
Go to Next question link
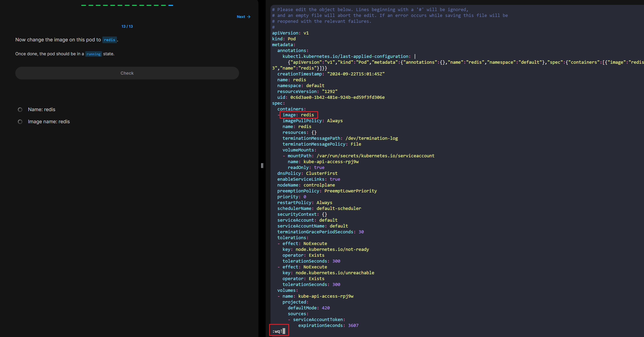click(x=241, y=17)
